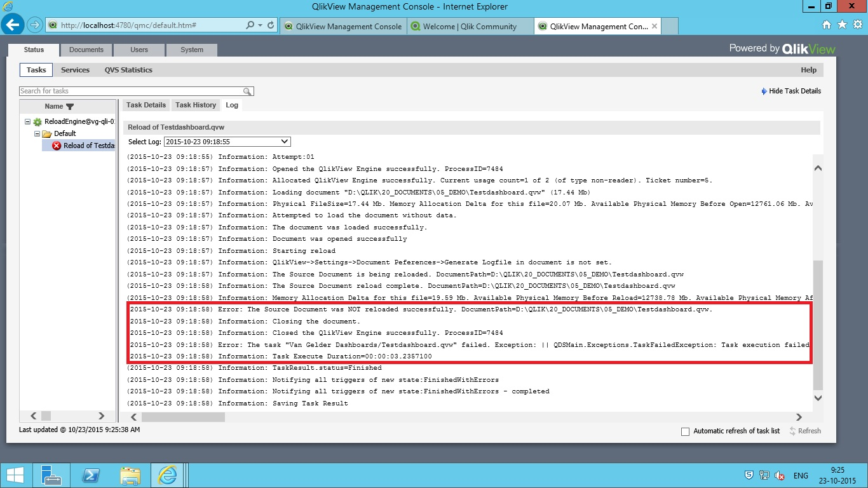Click the "Saving Task Result" log line

pos(237,403)
